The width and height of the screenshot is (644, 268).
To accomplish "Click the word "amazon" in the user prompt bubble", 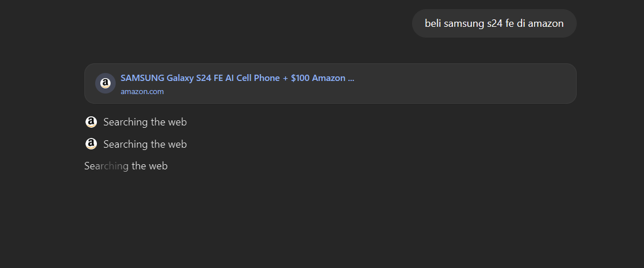I will [545, 23].
